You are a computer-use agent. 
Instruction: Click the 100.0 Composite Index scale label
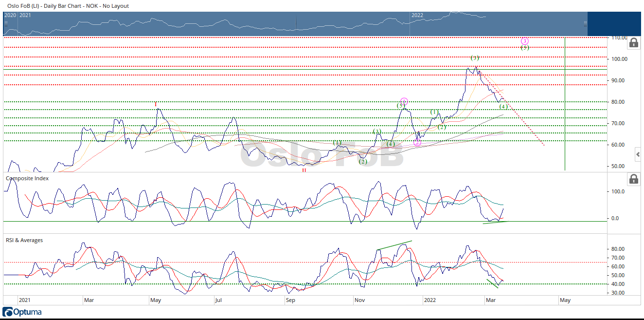coord(618,191)
